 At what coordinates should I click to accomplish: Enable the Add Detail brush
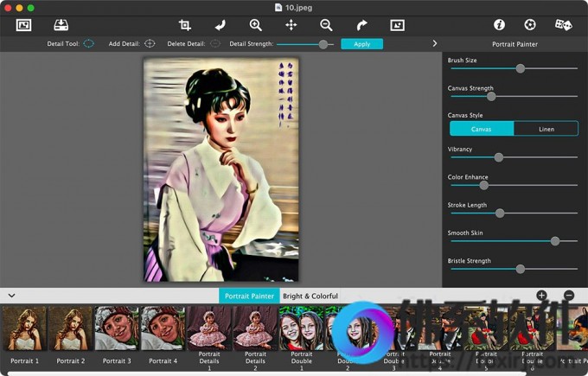[x=150, y=43]
